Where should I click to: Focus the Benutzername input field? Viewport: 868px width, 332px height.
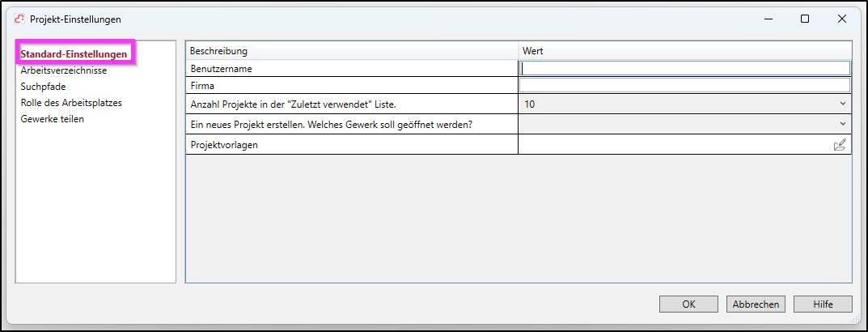pos(684,68)
